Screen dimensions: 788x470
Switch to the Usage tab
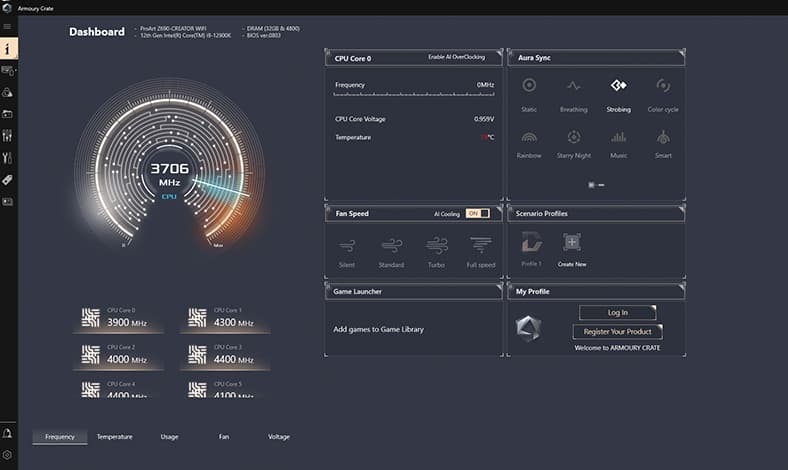169,437
